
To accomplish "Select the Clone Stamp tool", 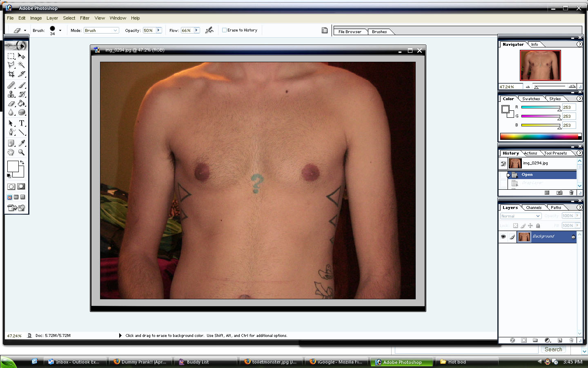I will 11,94.
